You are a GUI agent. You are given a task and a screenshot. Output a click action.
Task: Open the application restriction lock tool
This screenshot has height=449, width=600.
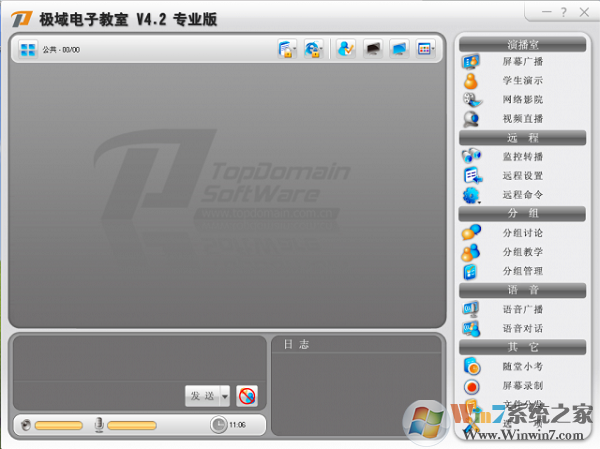tap(287, 49)
